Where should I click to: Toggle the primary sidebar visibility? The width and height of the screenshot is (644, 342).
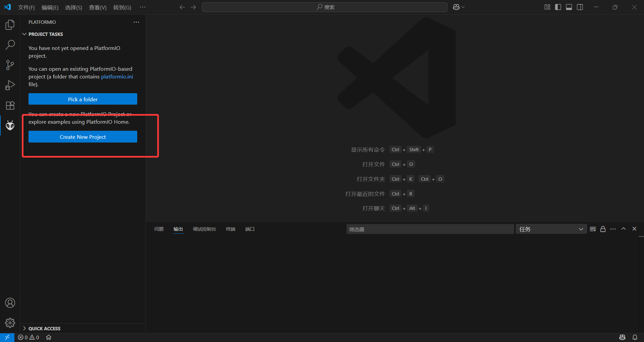click(x=558, y=7)
